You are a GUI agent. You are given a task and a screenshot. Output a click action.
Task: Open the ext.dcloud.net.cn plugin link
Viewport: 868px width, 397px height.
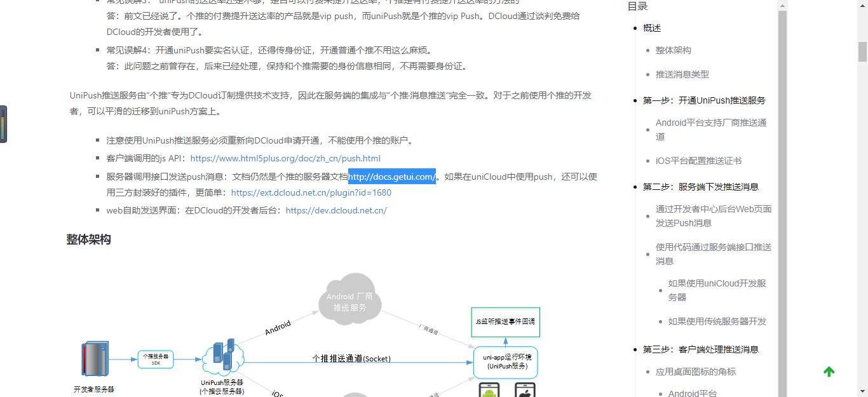click(311, 192)
